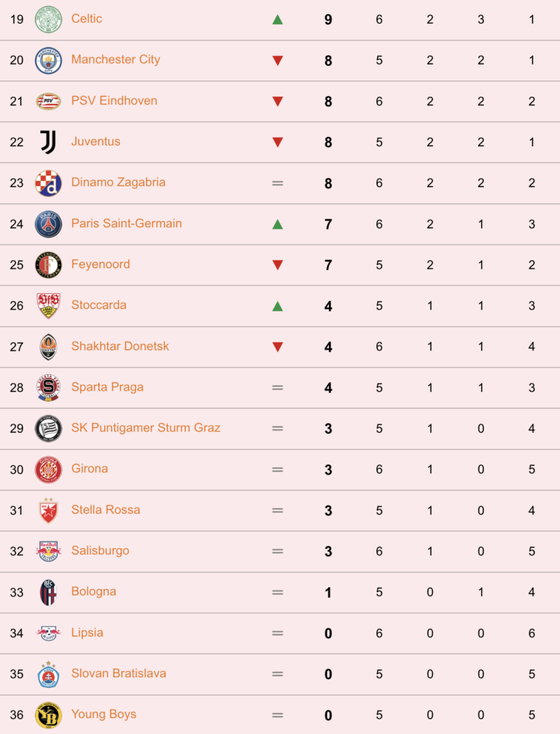This screenshot has width=560, height=734.
Task: Click the Paris Saint-Germain crest
Action: tap(48, 224)
